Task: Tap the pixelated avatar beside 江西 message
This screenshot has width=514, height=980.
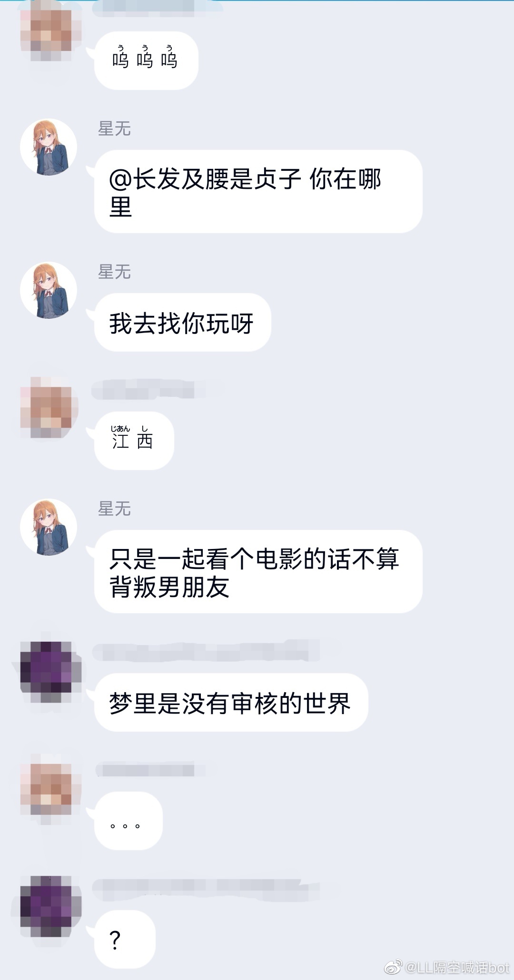Action: point(49,408)
